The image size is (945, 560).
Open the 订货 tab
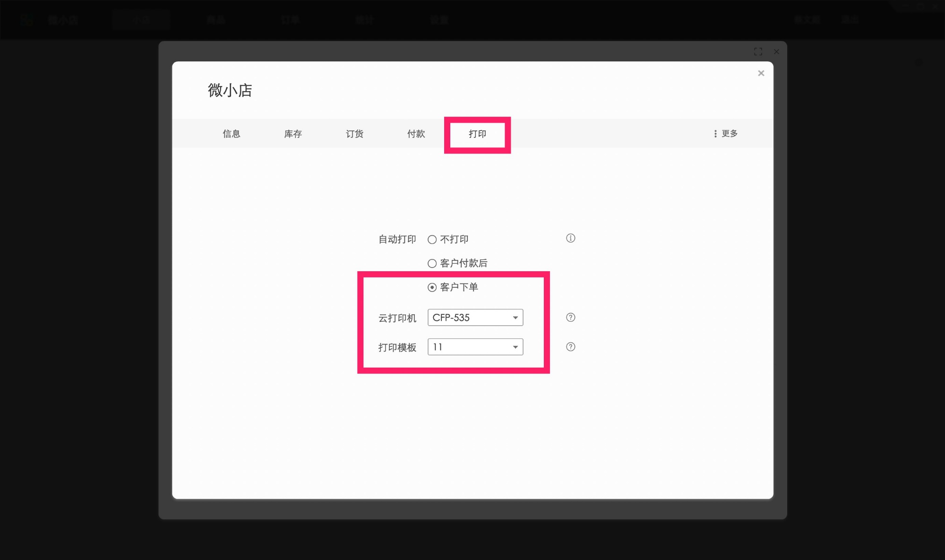pyautogui.click(x=354, y=134)
